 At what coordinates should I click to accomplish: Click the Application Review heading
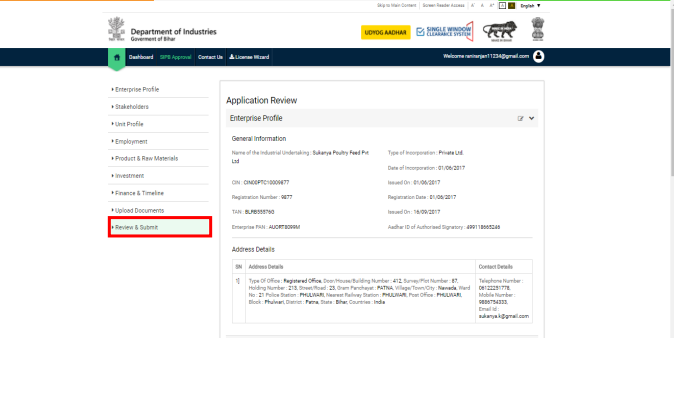[261, 101]
